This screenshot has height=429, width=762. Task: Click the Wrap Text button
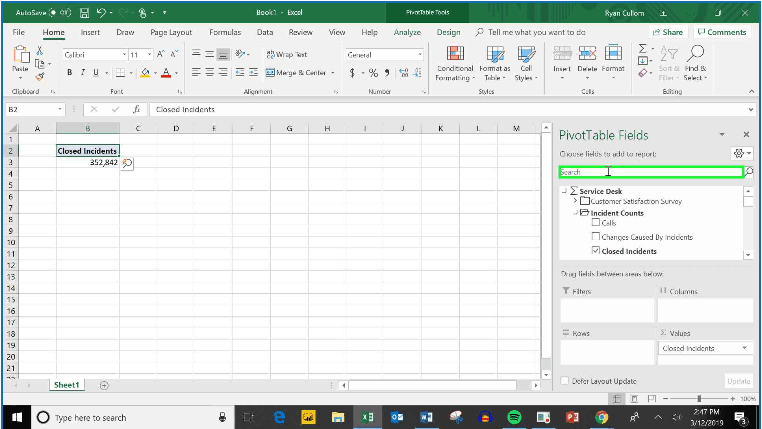point(287,54)
